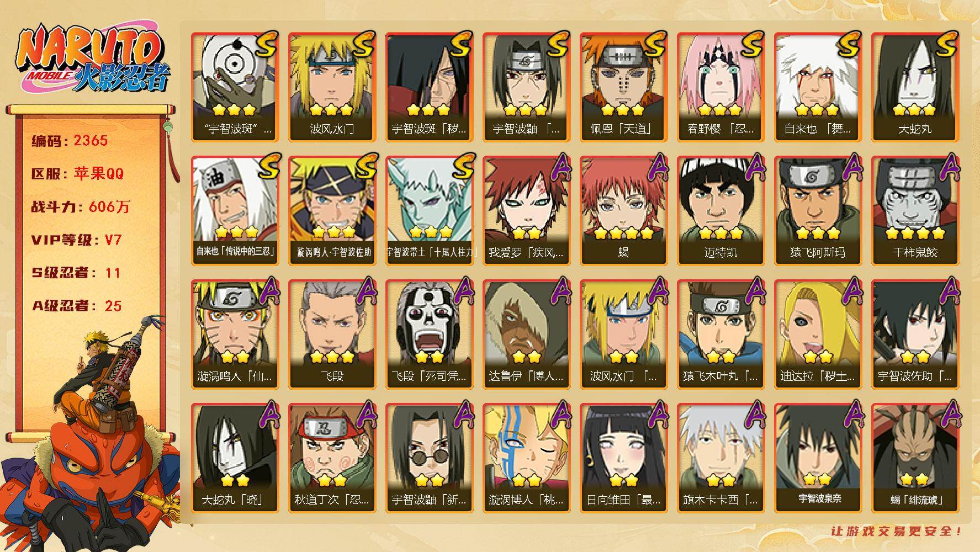Click the 蝎 four-star ninja card
This screenshot has width=980, height=552.
[623, 211]
